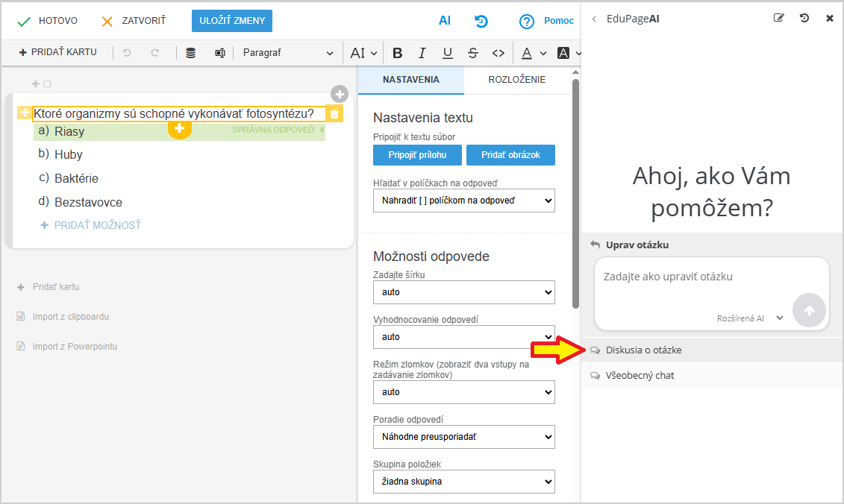Delete the question with the trash icon
The image size is (844, 504).
(x=334, y=114)
